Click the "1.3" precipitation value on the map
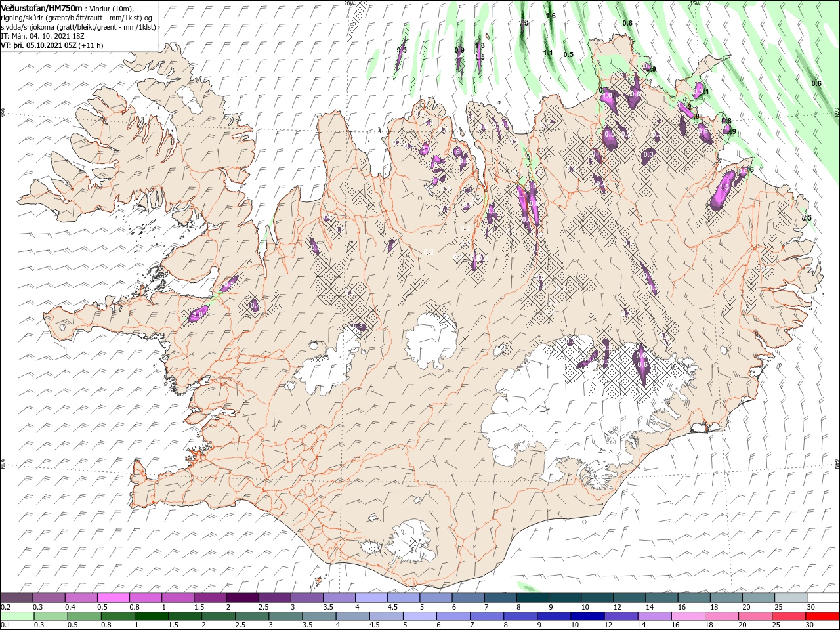Image resolution: width=840 pixels, height=630 pixels. point(480,45)
